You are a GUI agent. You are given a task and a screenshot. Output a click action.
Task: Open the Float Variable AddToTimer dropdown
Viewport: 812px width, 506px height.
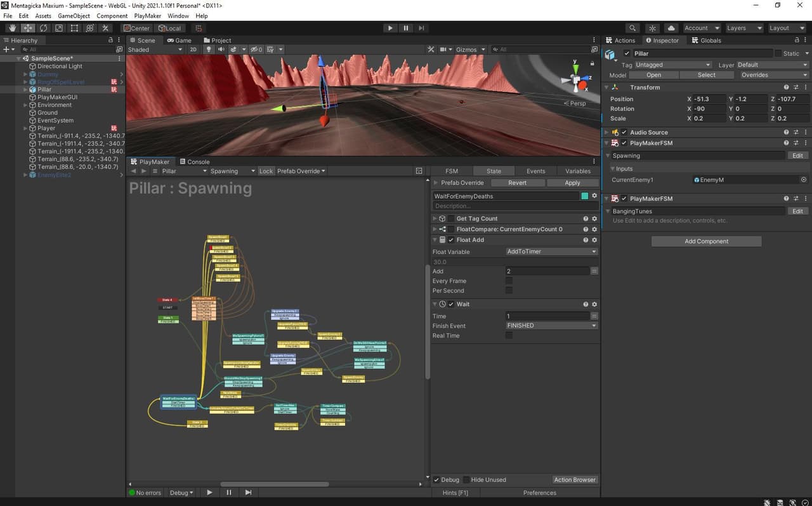[551, 251]
